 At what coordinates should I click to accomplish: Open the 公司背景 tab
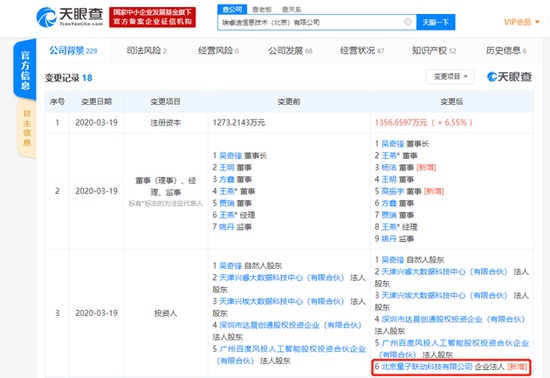coord(73,50)
